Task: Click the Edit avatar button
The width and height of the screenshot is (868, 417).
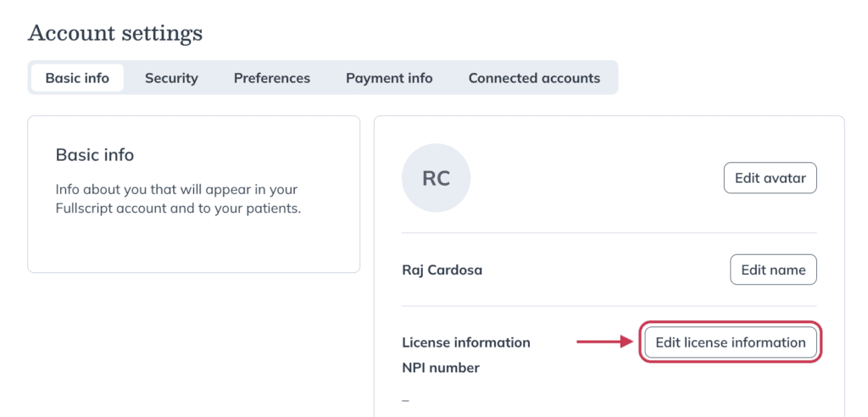Action: pyautogui.click(x=770, y=178)
